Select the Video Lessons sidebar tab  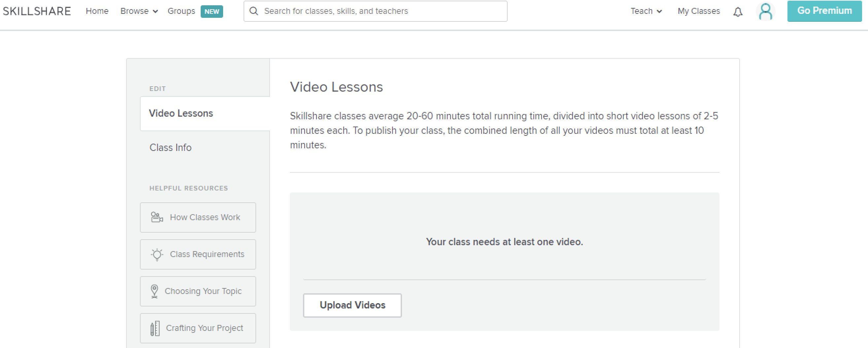[181, 113]
